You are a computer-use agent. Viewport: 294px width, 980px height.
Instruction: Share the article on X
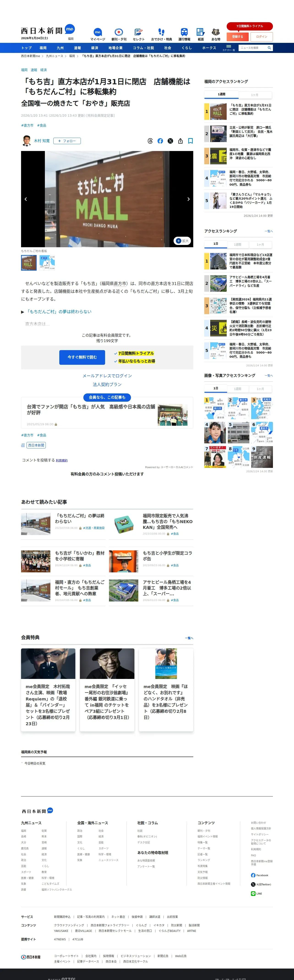(170, 141)
